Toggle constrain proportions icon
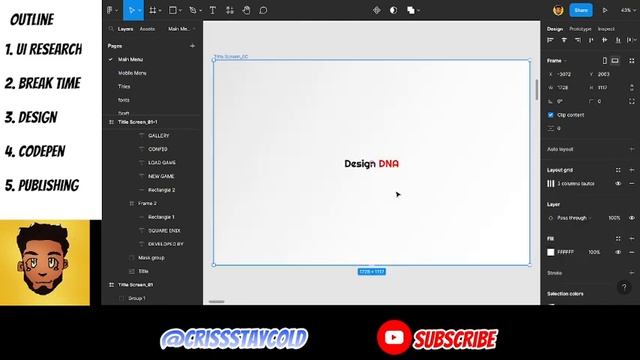640x360 pixels. [632, 88]
